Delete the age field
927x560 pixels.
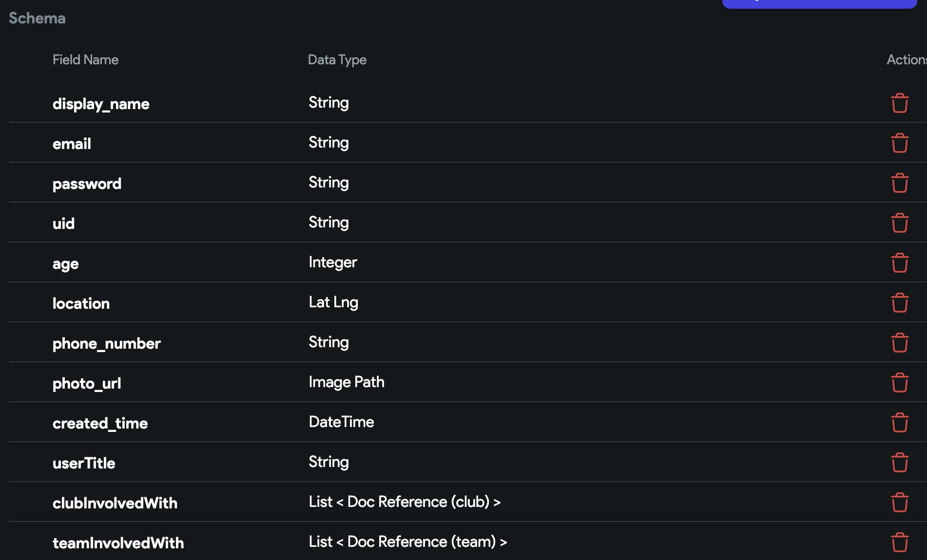click(x=899, y=263)
